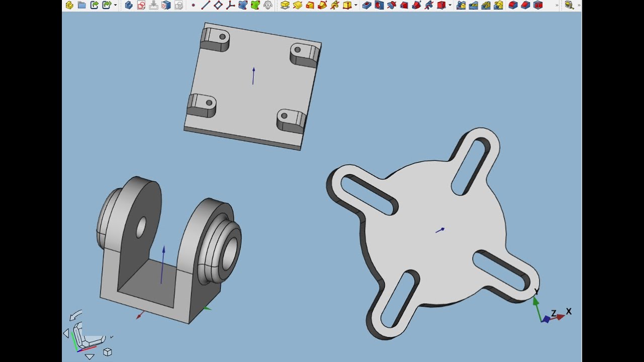
Task: Select the Groove tool
Action: [x=391, y=5]
